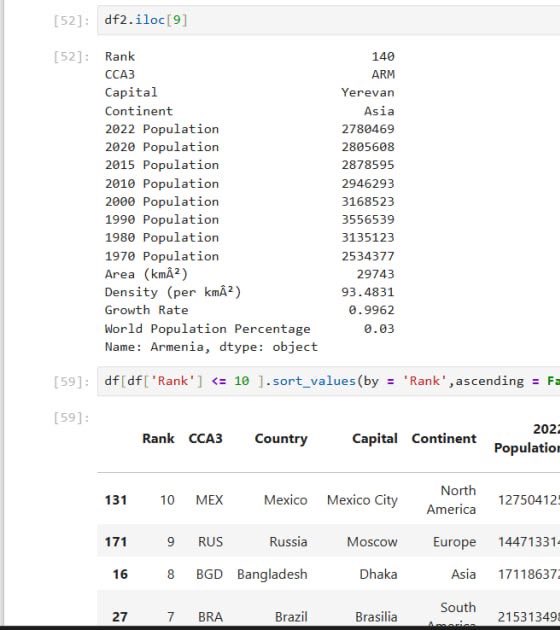Click the ARM CCA3 value
The image size is (560, 630).
pos(383,74)
